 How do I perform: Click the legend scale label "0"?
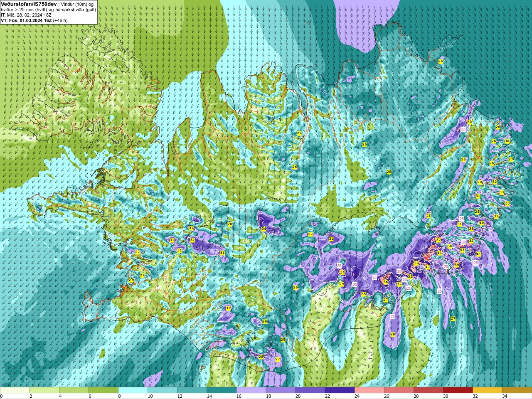2,397
